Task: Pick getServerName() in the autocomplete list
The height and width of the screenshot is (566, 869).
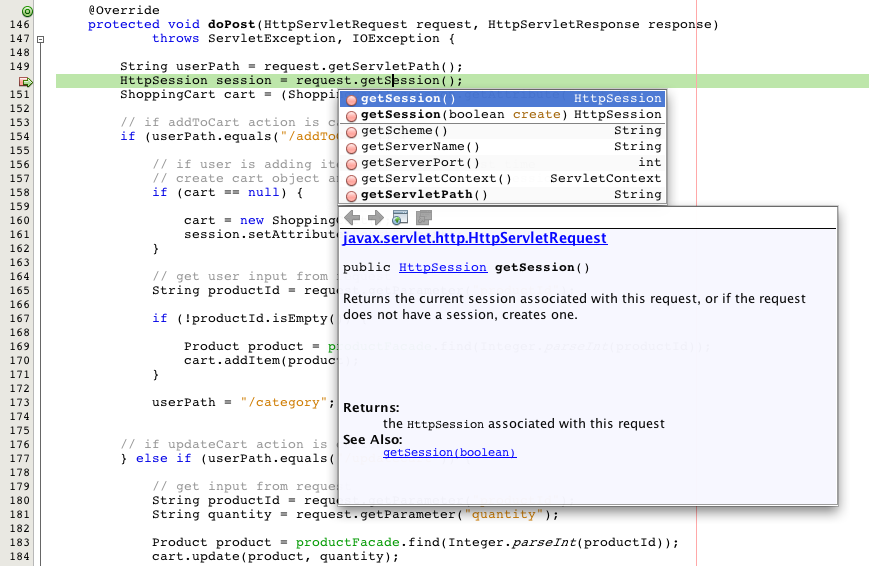Action: click(420, 147)
